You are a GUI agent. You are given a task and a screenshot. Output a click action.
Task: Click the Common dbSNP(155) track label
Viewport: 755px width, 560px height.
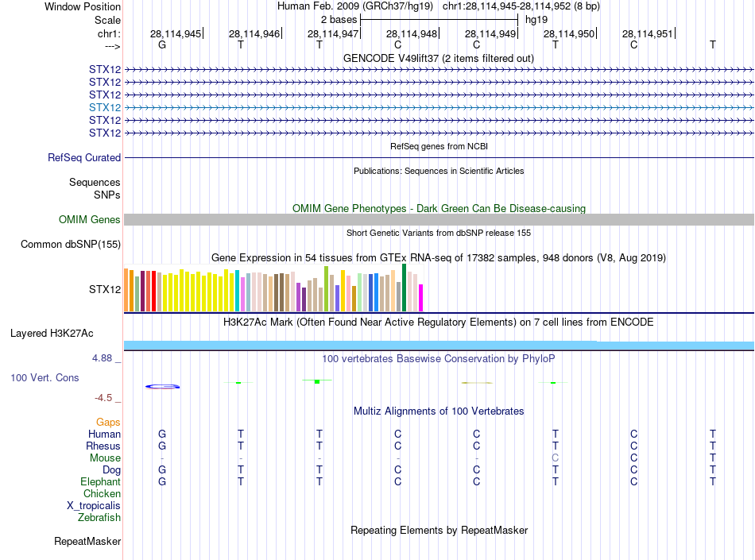tap(71, 245)
